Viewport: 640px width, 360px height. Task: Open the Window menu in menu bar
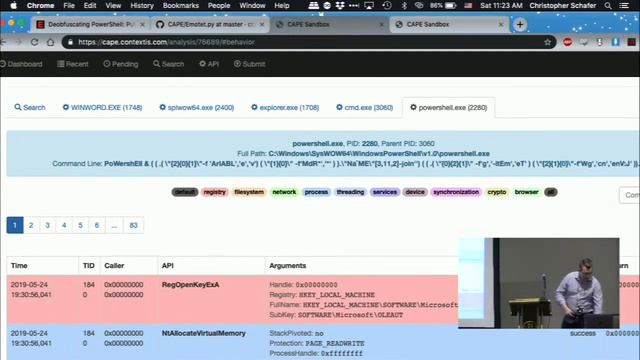(x=252, y=5)
